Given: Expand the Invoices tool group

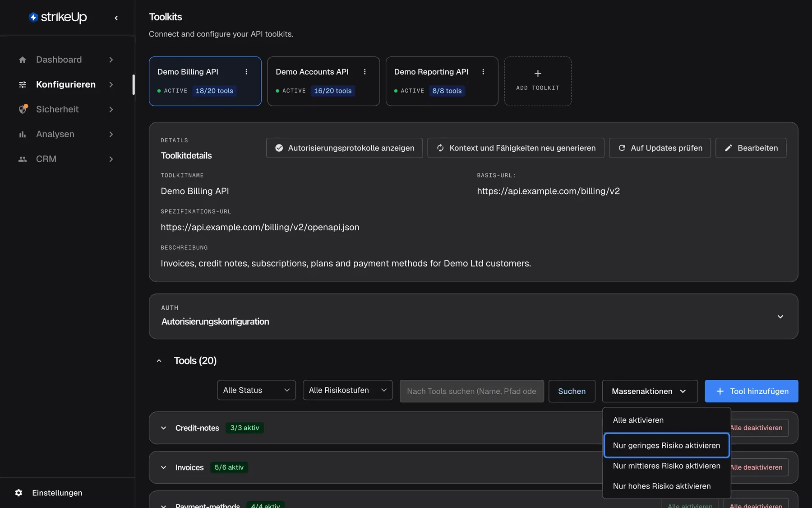Looking at the screenshot, I should (164, 467).
